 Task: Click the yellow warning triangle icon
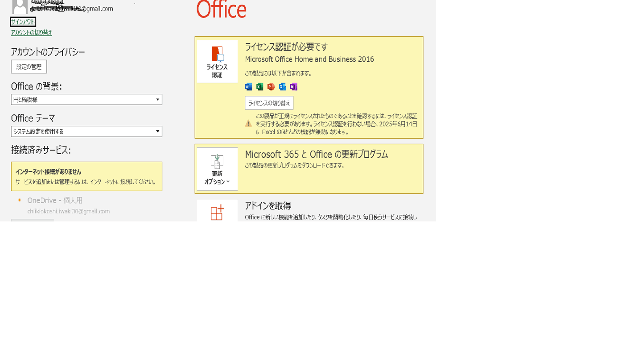pos(248,123)
